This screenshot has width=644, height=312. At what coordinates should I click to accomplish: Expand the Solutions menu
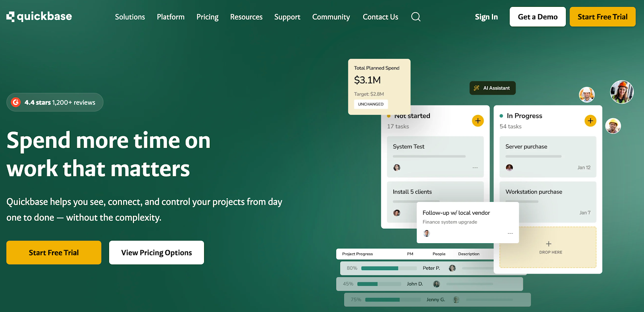(x=130, y=17)
